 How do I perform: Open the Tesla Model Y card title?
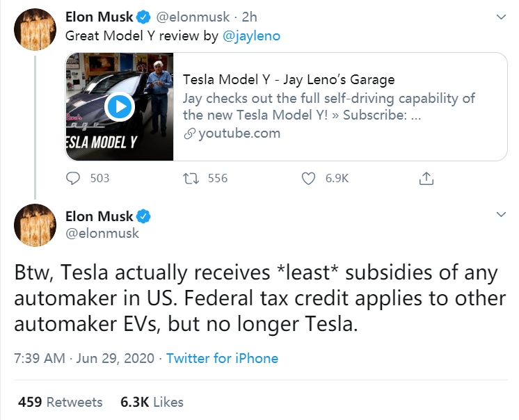tap(289, 79)
